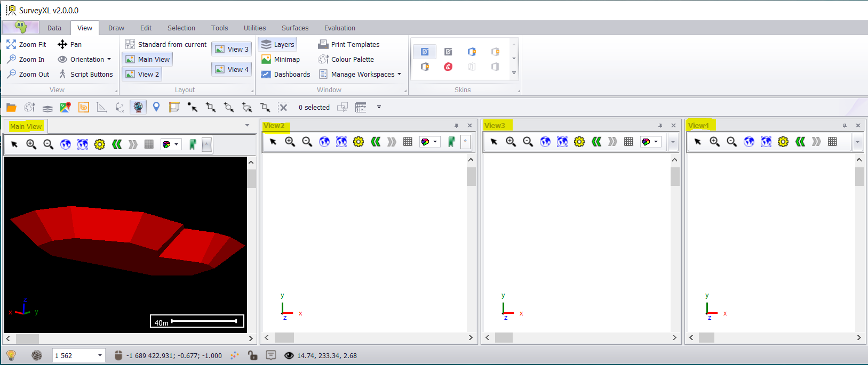Image resolution: width=868 pixels, height=365 pixels.
Task: Open the Evaluation ribbon tab
Action: 339,28
